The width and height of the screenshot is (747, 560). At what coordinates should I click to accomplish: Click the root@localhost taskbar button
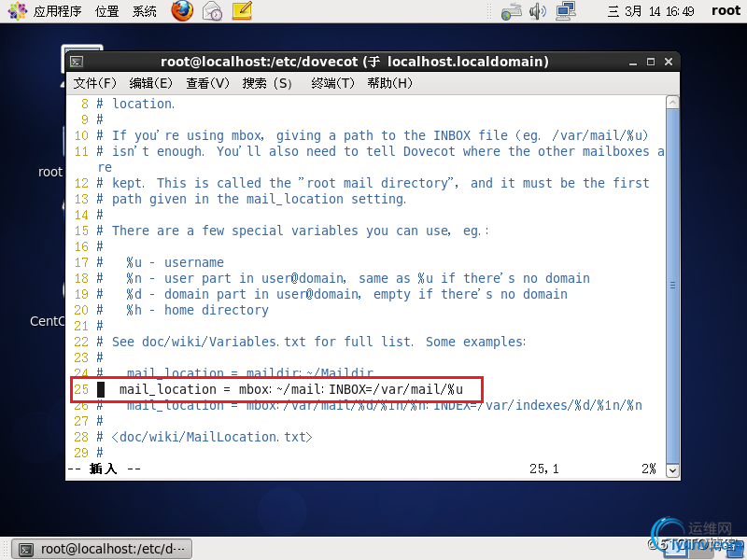(x=102, y=549)
